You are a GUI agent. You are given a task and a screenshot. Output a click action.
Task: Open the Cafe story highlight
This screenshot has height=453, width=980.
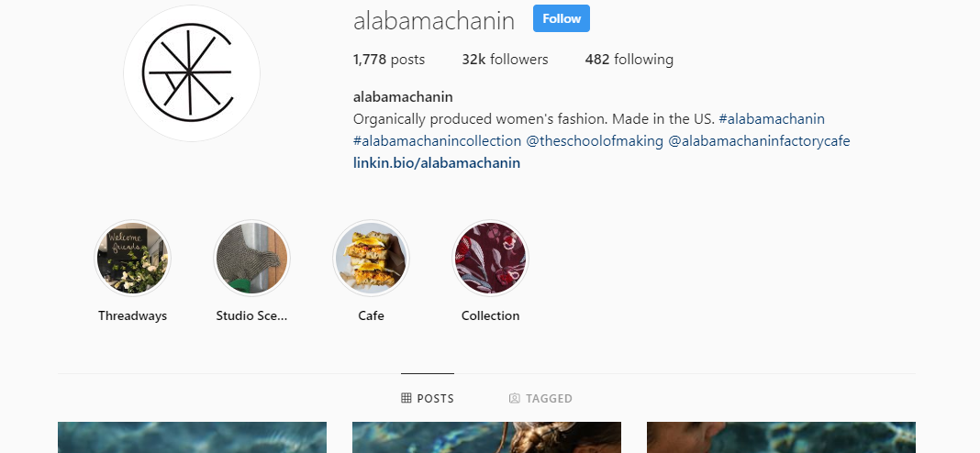point(371,259)
